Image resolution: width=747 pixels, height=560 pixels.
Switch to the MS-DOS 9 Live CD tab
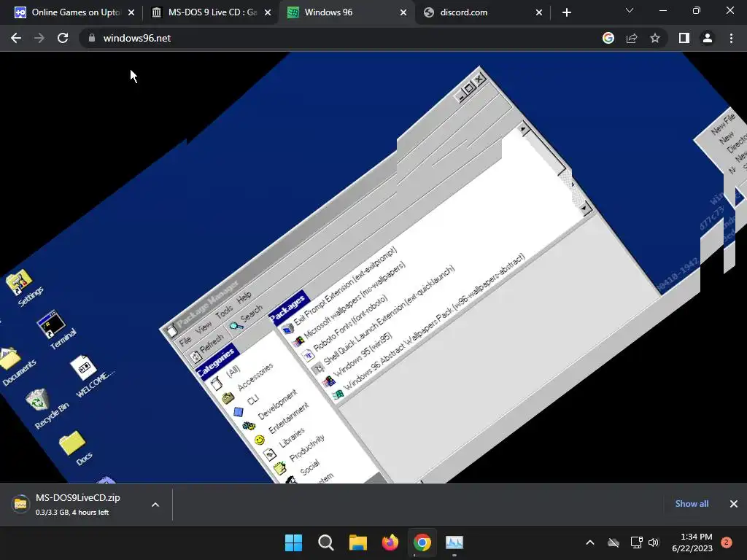pyautogui.click(x=212, y=12)
